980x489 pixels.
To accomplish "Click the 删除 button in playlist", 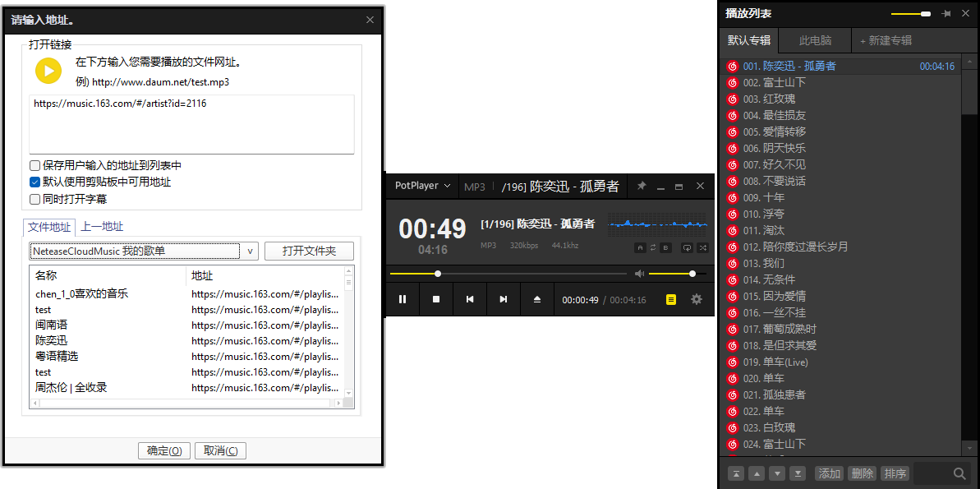I will [x=863, y=473].
